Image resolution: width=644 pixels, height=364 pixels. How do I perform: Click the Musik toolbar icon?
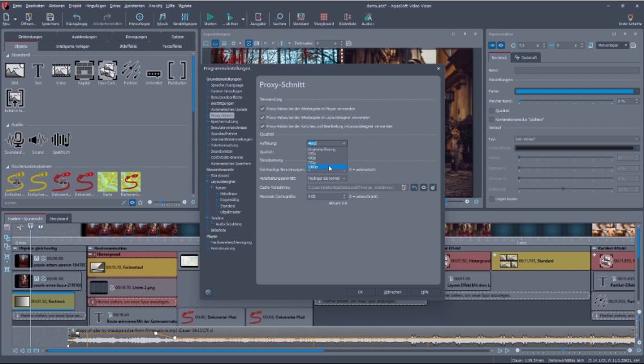(162, 17)
